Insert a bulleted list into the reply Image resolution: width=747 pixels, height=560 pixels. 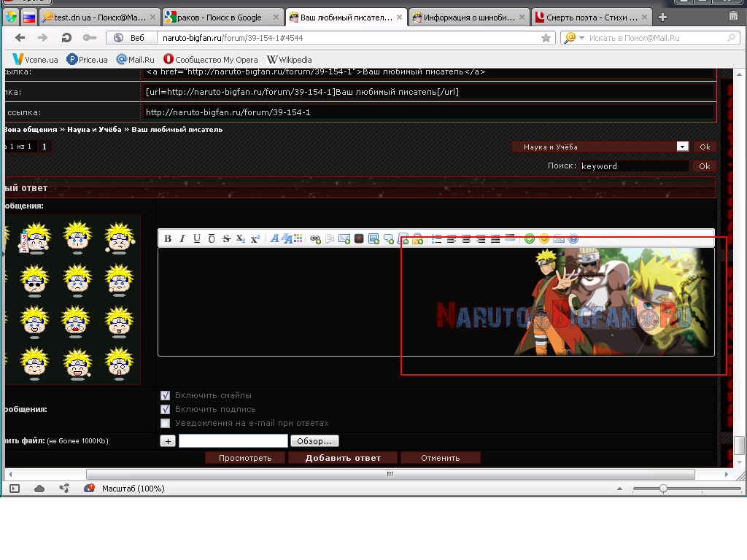click(436, 238)
